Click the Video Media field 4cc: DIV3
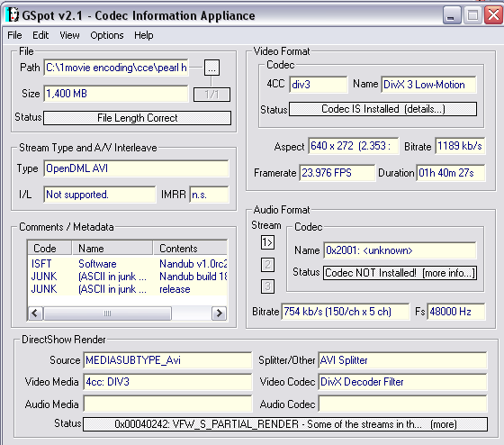 [167, 382]
